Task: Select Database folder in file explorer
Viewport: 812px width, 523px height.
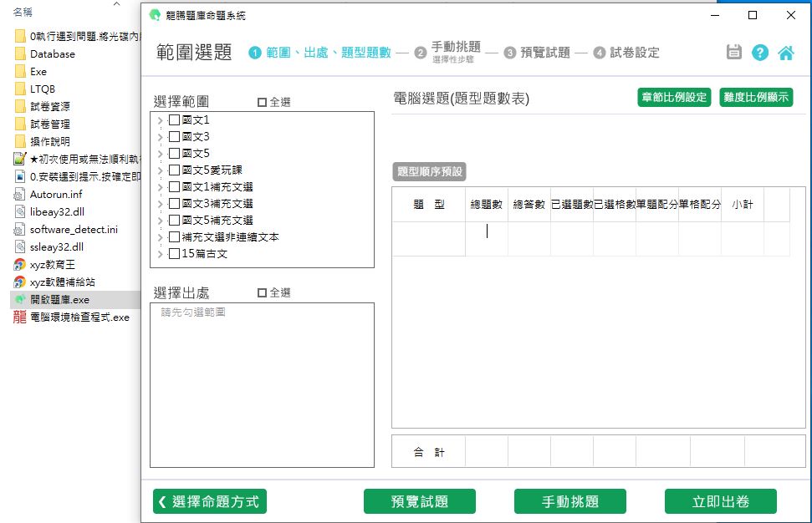Action: click(x=53, y=53)
